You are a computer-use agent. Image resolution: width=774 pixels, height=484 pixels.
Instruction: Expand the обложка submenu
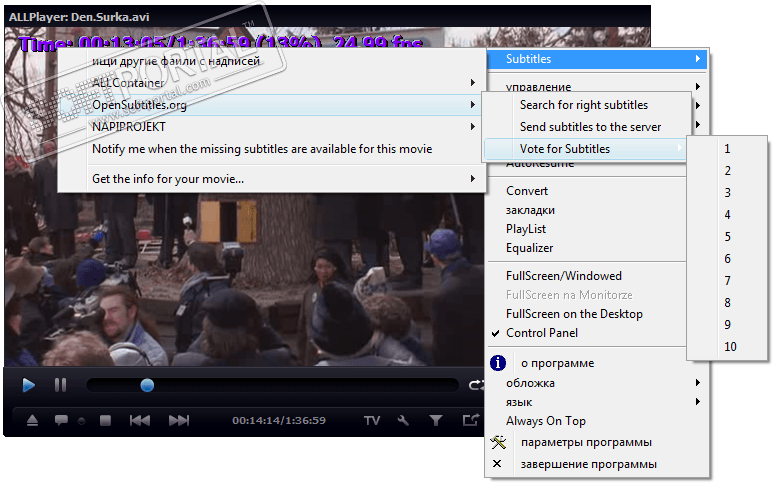point(598,383)
